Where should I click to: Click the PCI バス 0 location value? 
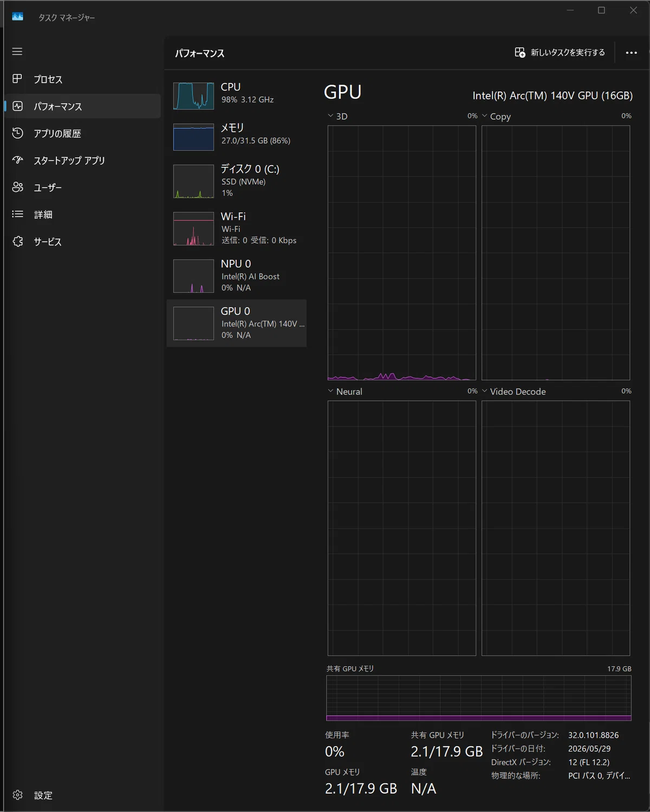599,776
